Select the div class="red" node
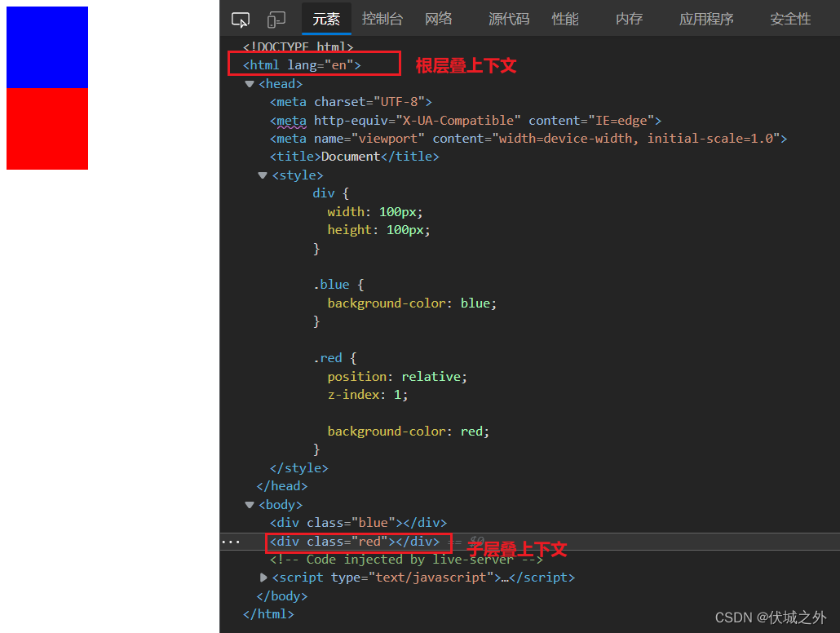Image resolution: width=840 pixels, height=633 pixels. (x=354, y=542)
